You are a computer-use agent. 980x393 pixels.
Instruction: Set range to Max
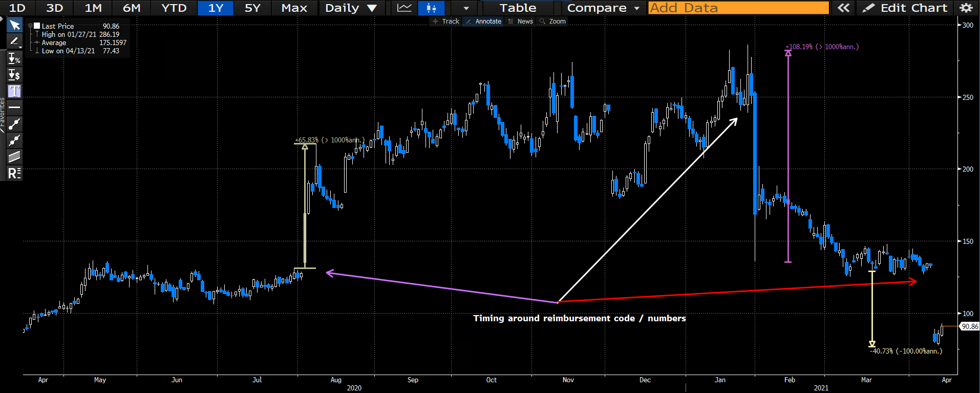tap(294, 8)
